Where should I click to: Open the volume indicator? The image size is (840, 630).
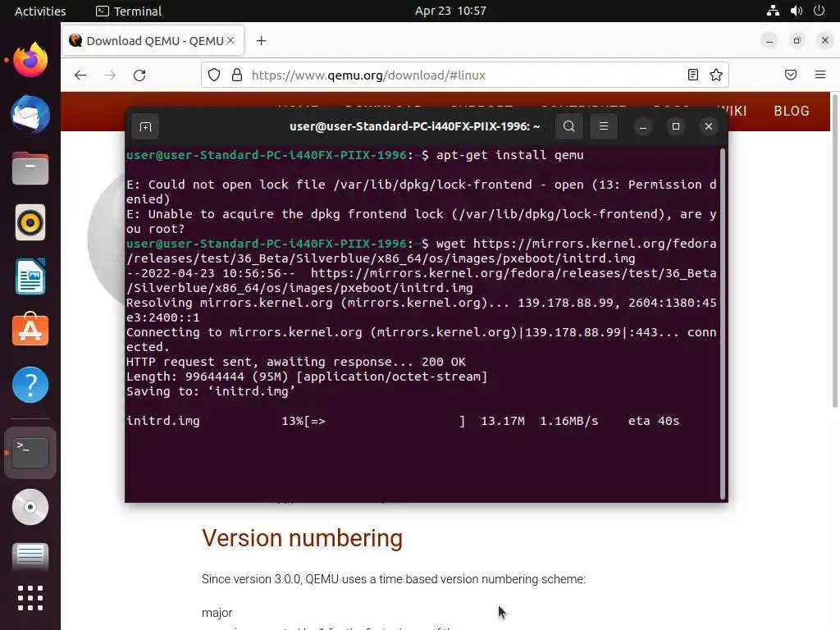pos(796,11)
